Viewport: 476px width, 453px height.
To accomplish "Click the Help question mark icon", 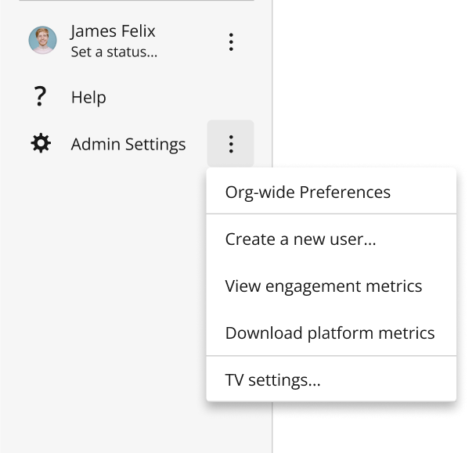I will (x=40, y=96).
